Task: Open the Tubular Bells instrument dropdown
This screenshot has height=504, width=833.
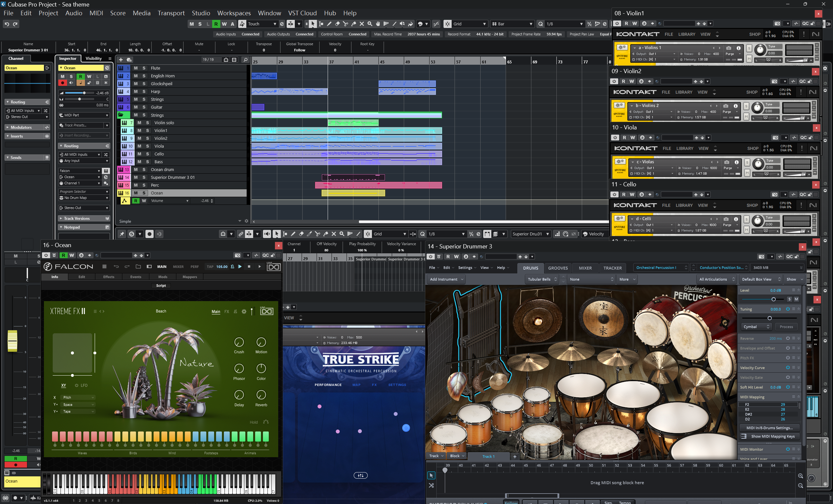Action: coord(542,279)
